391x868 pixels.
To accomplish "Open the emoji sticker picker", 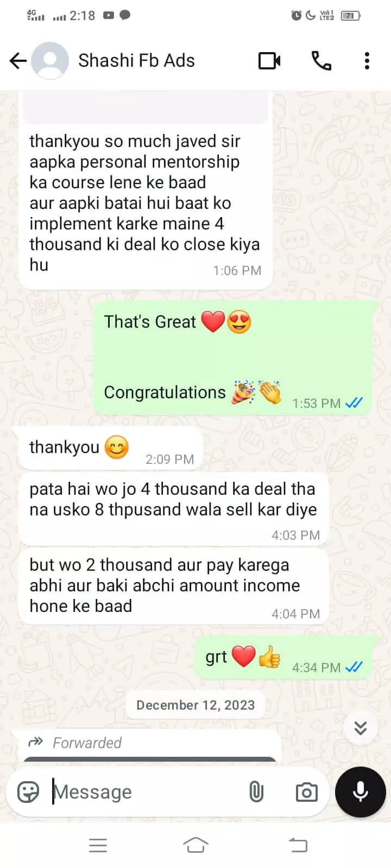I will pos(28,792).
